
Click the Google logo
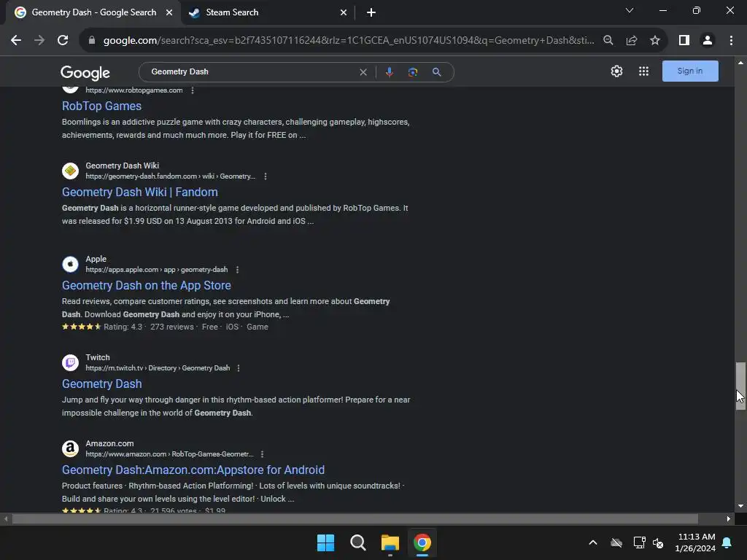pyautogui.click(x=85, y=72)
